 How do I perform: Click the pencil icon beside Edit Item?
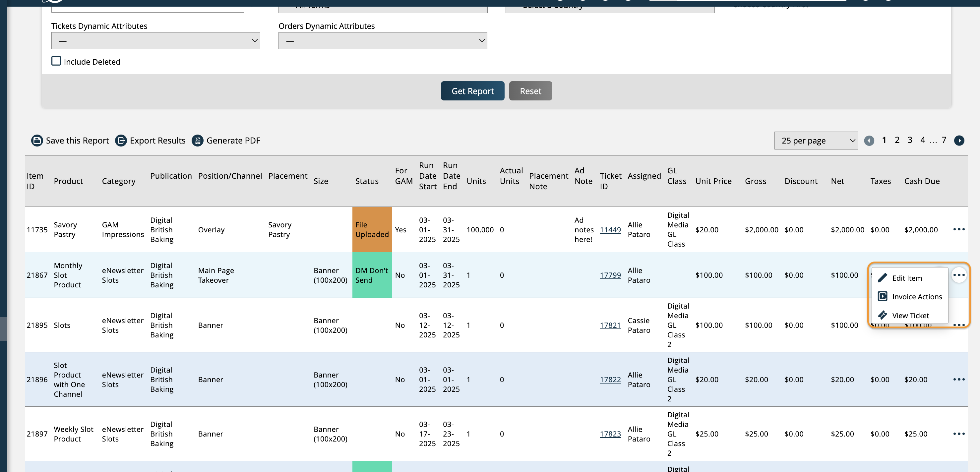point(882,278)
